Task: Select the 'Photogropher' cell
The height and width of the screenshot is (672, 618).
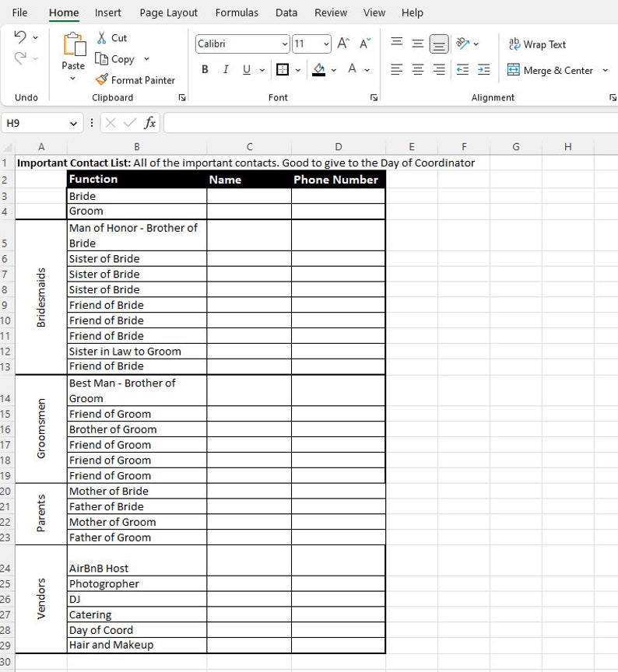Action: coord(137,583)
